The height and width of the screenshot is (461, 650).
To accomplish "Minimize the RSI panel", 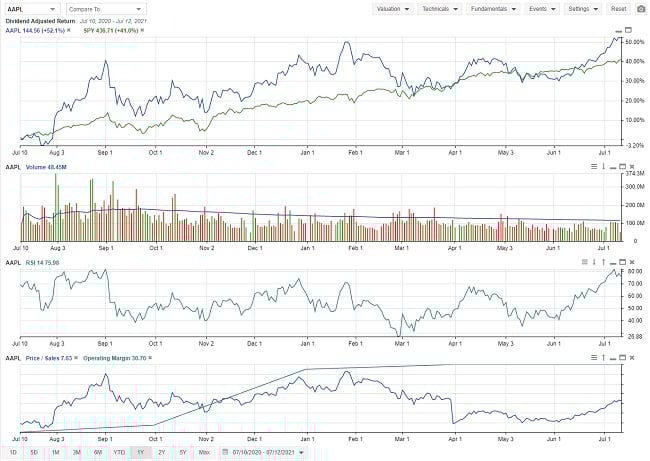I will (613, 263).
